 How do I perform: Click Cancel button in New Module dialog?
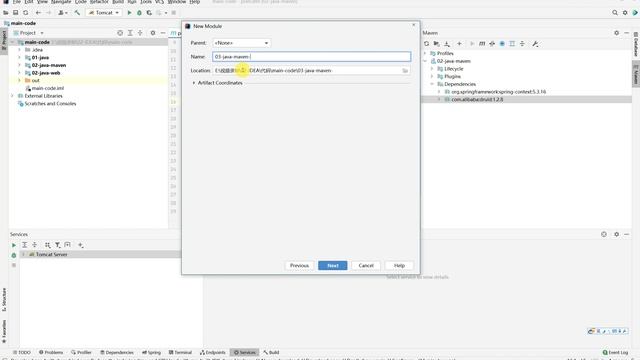click(366, 265)
